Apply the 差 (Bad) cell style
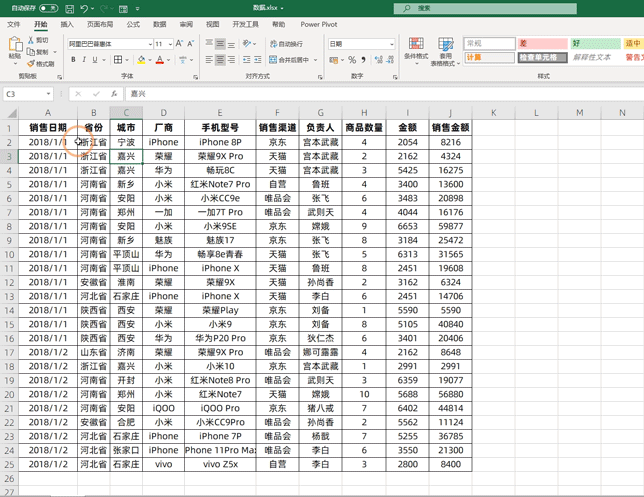 542,44
